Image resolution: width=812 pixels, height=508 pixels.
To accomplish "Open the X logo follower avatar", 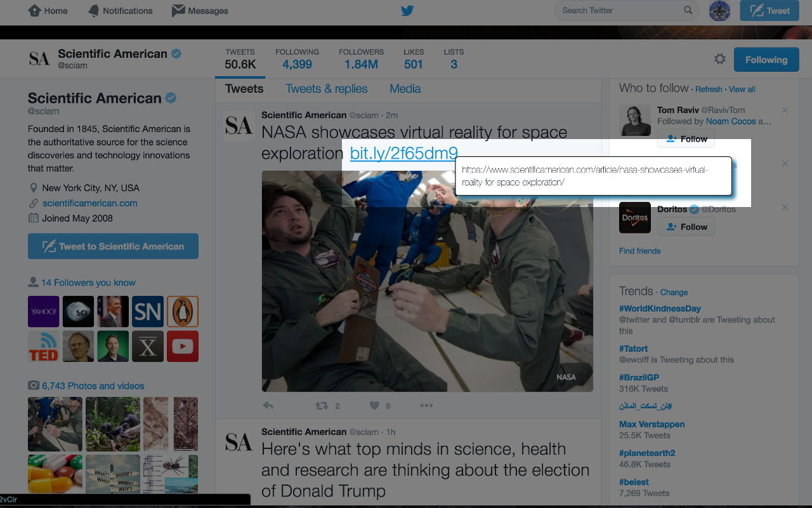I will (x=148, y=346).
